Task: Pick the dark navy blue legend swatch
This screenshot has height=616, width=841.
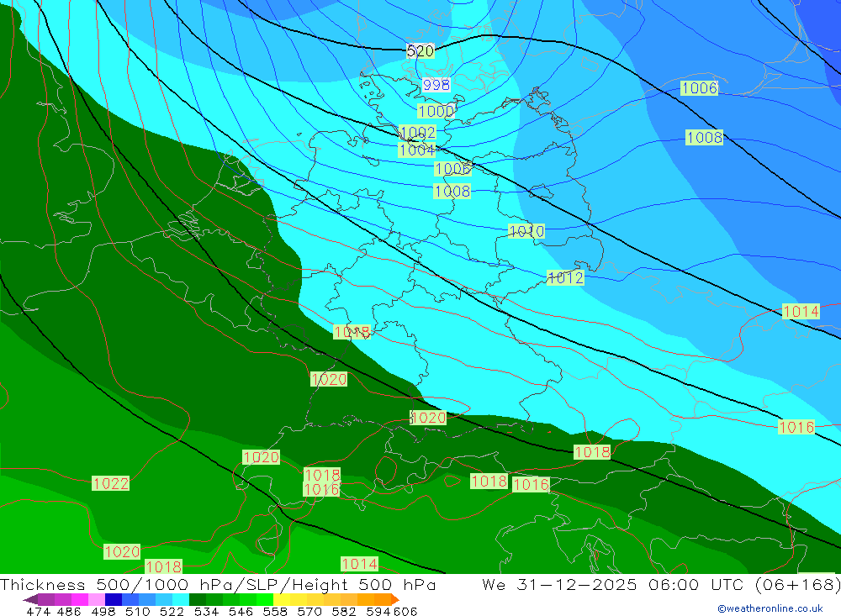Action: [114, 599]
